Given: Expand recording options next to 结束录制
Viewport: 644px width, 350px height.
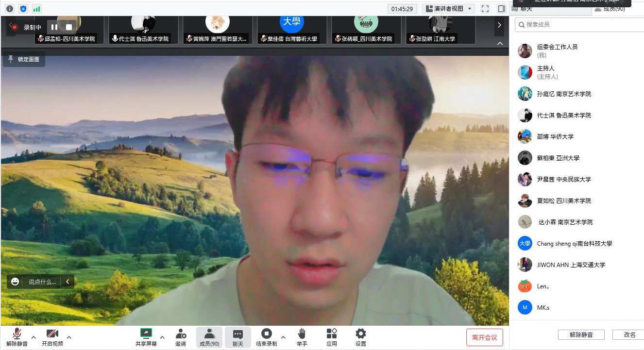Looking at the screenshot, I should point(283,337).
